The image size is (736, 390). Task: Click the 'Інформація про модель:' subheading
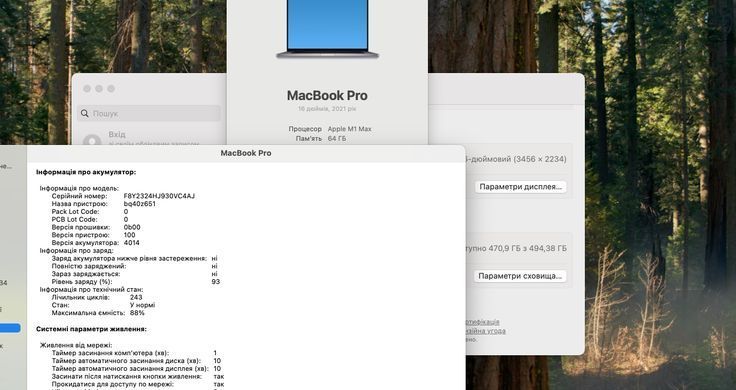[79, 188]
